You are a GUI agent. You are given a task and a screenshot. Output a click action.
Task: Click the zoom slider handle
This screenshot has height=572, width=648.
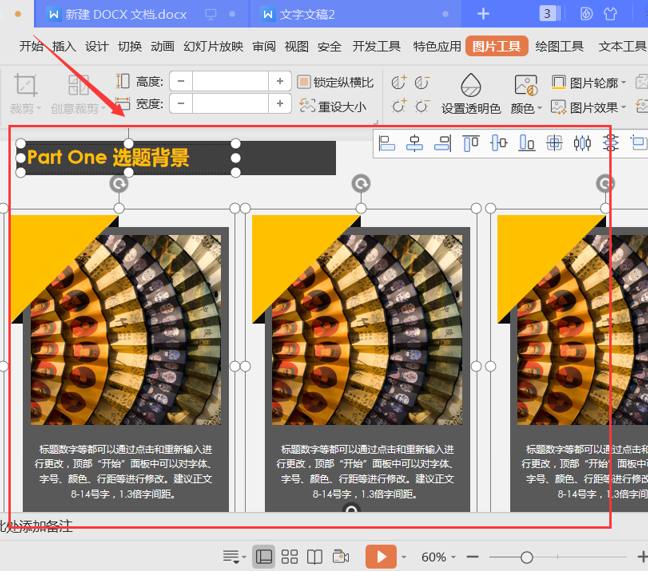pos(526,557)
